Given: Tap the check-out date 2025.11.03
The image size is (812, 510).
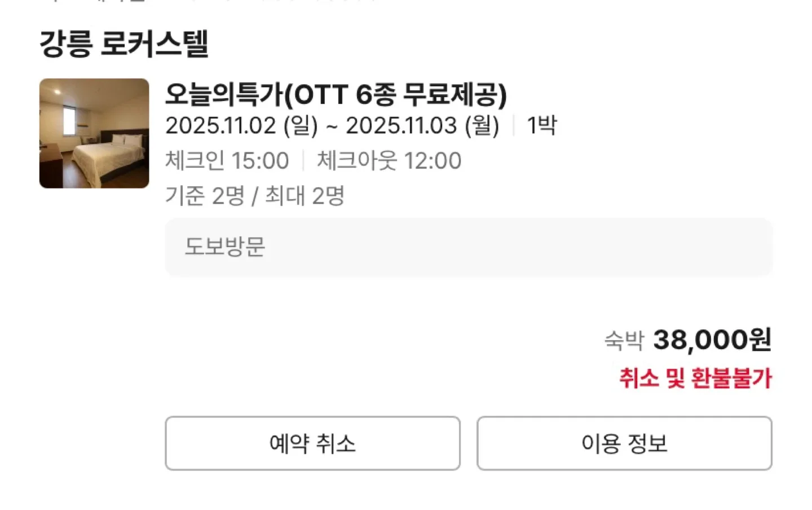Looking at the screenshot, I should pos(401,126).
